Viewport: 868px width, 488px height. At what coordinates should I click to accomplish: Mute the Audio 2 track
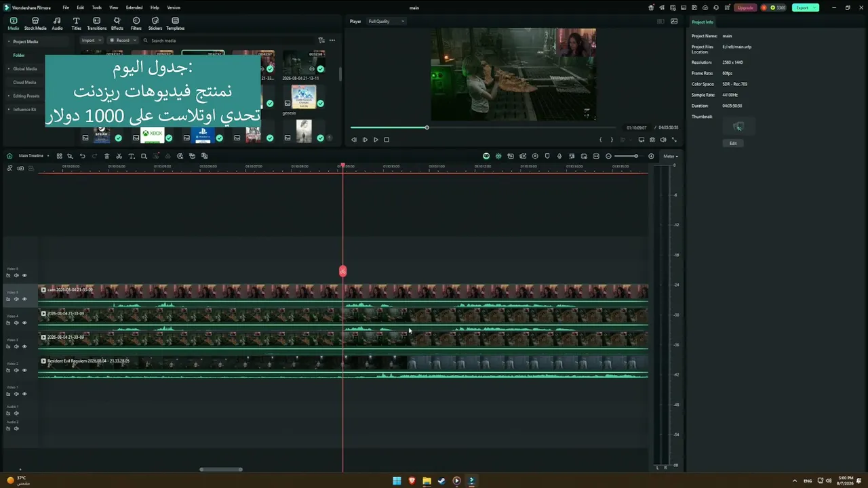tap(16, 428)
